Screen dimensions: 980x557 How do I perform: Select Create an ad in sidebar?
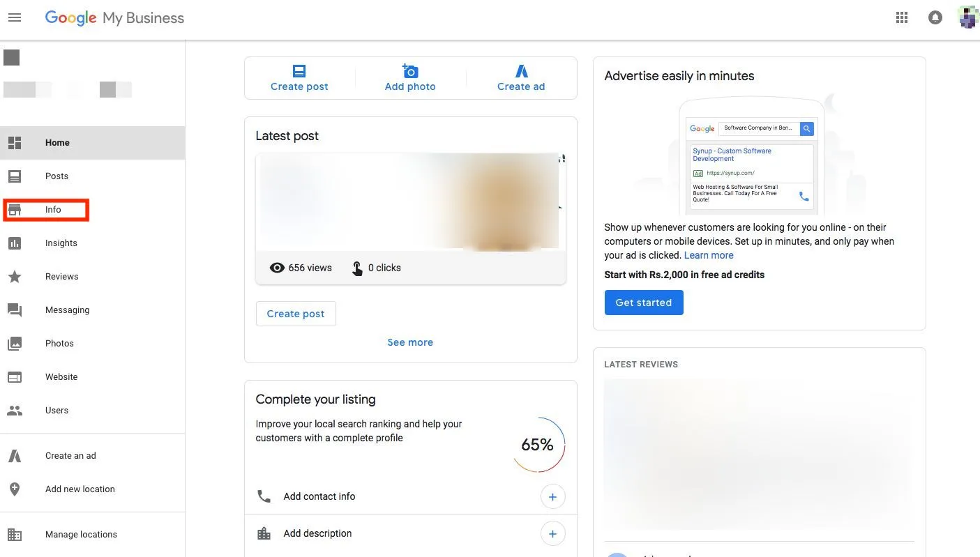click(x=92, y=456)
